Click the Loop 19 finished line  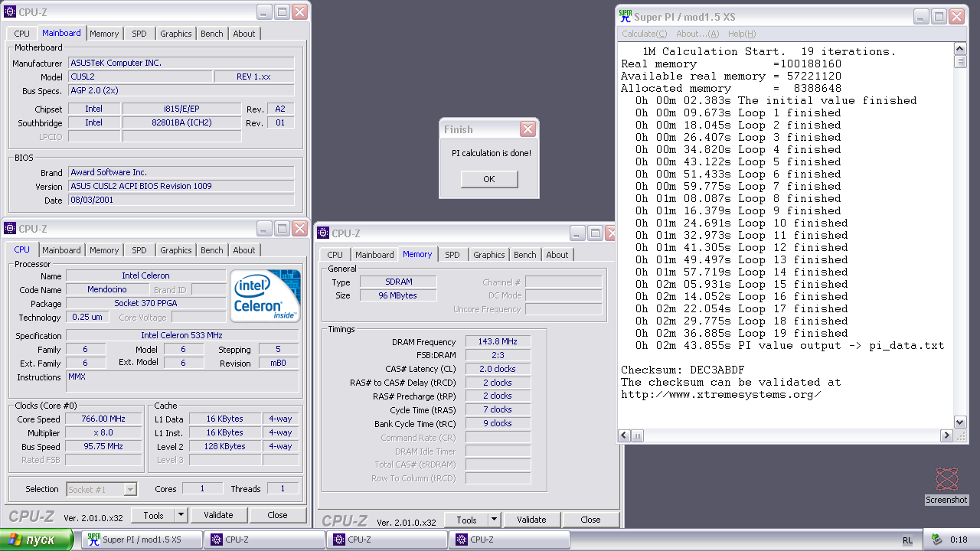coord(742,333)
